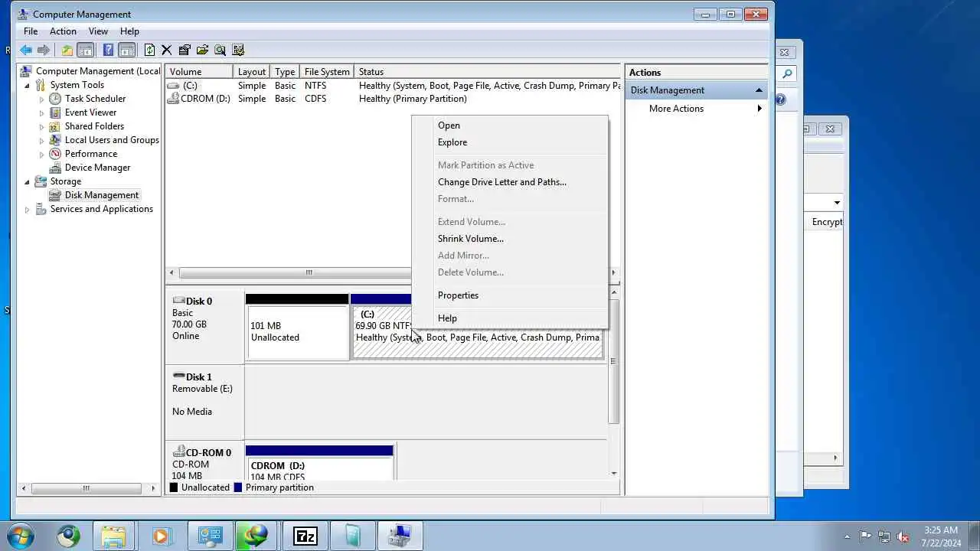980x551 pixels.
Task: Sort by the Status column header
Action: pos(488,72)
